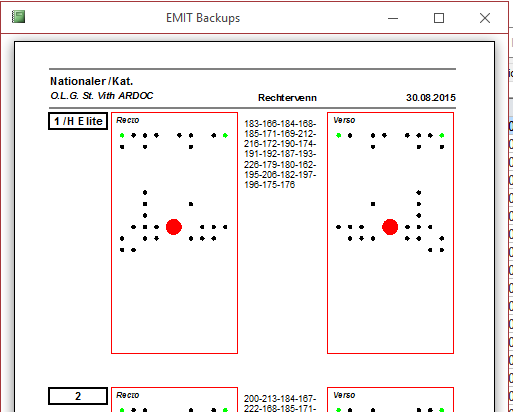Click course 2 code line '200-213-184-167-'
Screen dimensions: 513x412
(280, 399)
